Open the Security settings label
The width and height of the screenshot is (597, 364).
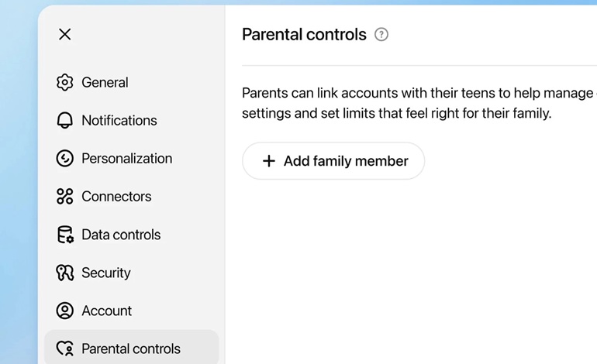click(x=106, y=273)
